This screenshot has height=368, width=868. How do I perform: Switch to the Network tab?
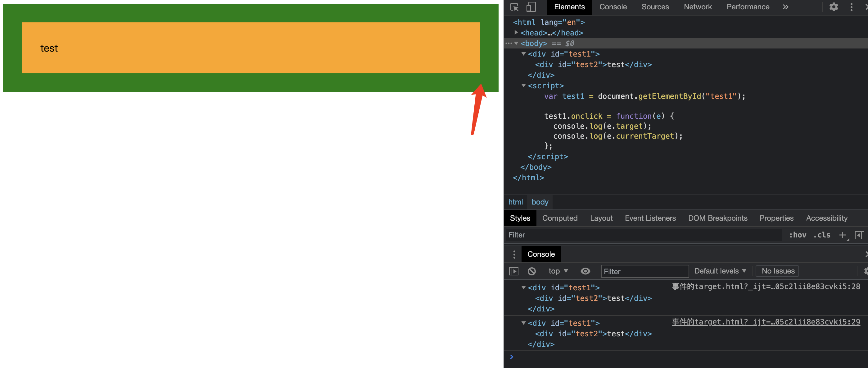(698, 7)
